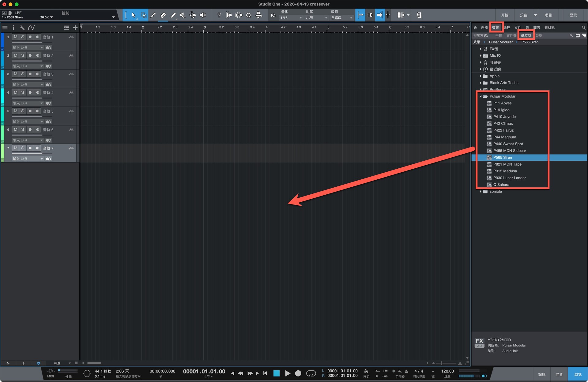
Task: Open the video player film icon
Action: click(419, 15)
